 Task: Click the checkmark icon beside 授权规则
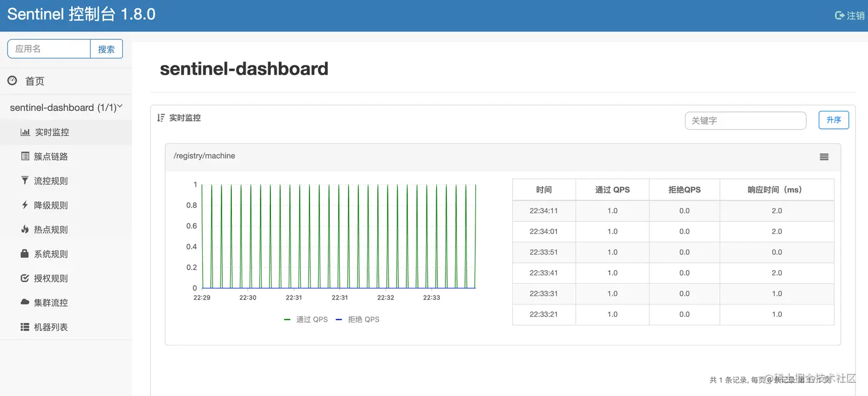pyautogui.click(x=25, y=278)
